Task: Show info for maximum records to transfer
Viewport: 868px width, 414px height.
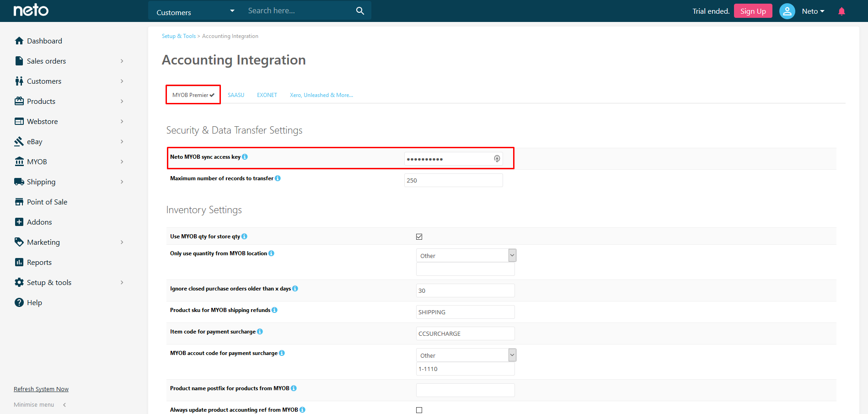Action: coord(278,178)
